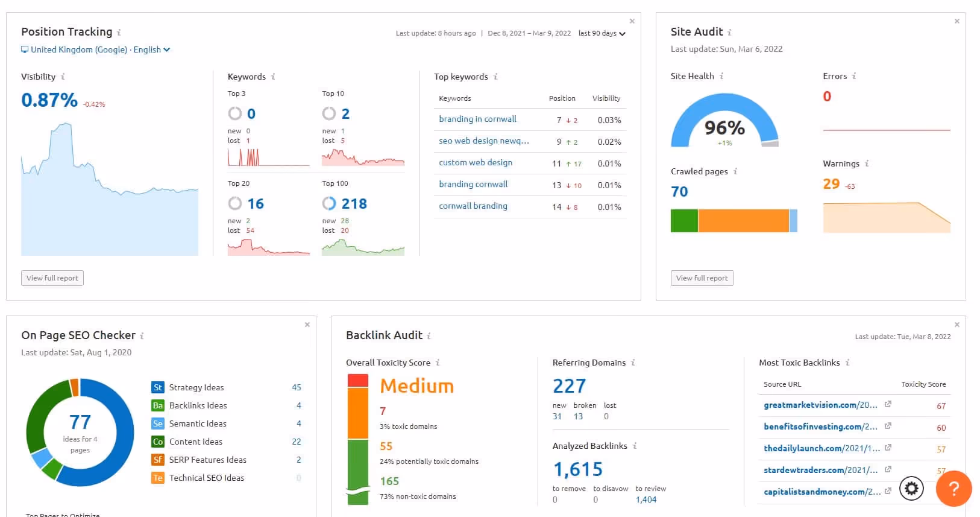Click the info icon beside Crawled pages
This screenshot has width=980, height=517.
tap(735, 171)
